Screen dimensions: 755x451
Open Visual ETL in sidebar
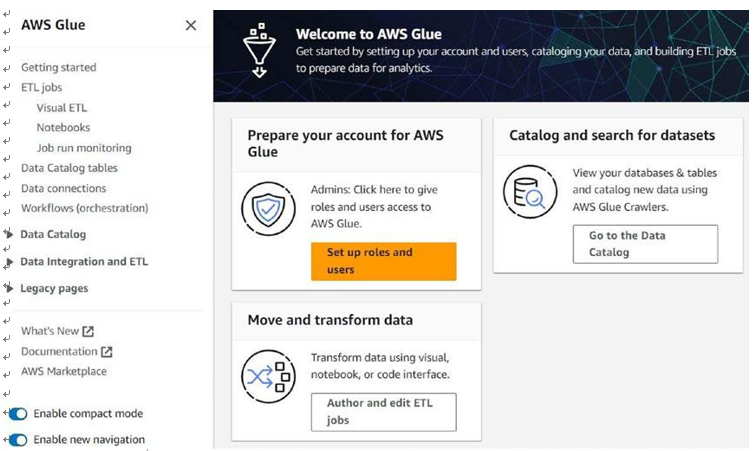tap(62, 108)
